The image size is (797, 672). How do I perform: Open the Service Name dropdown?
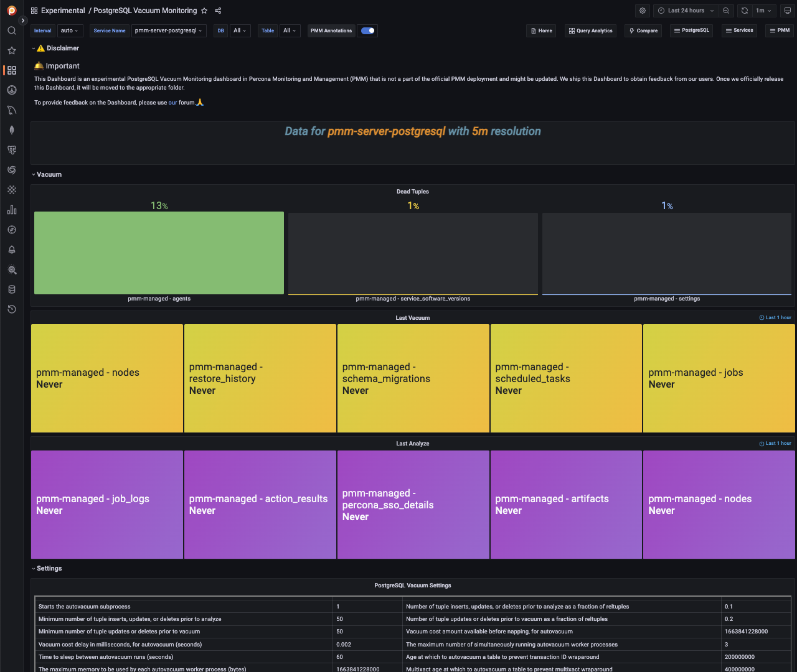tap(168, 30)
